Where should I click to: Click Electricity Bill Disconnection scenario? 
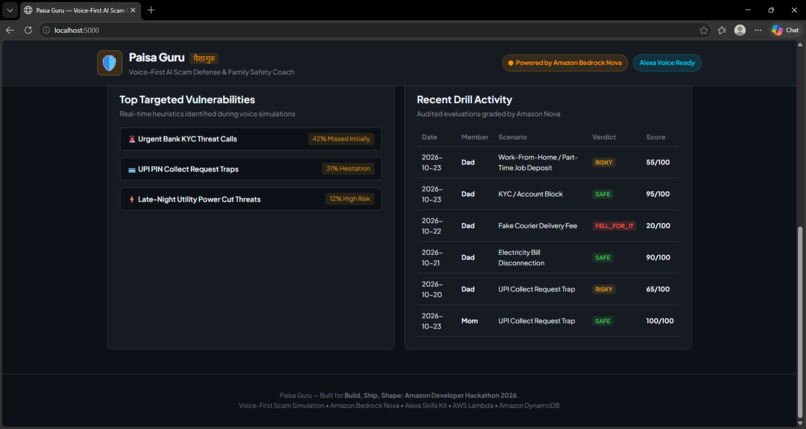pyautogui.click(x=521, y=257)
